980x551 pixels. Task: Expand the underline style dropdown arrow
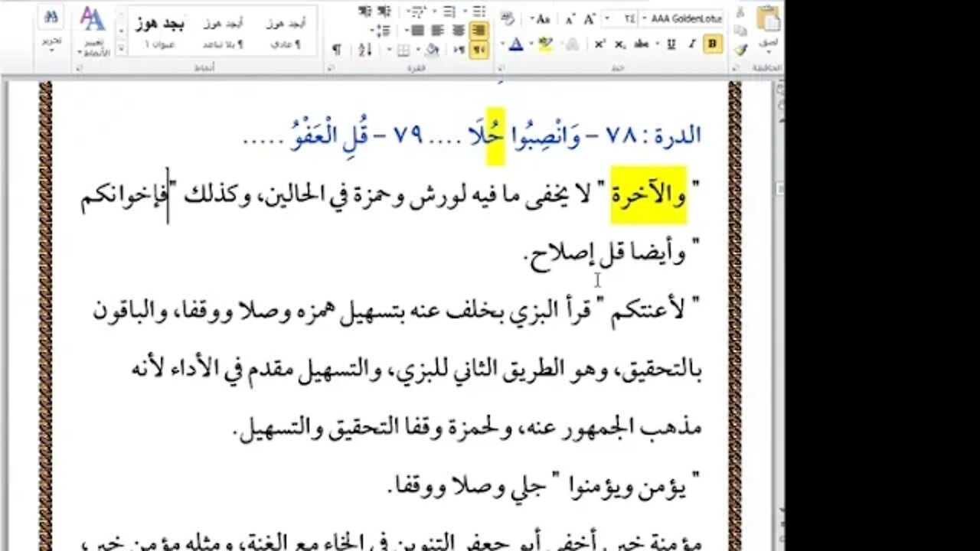657,44
